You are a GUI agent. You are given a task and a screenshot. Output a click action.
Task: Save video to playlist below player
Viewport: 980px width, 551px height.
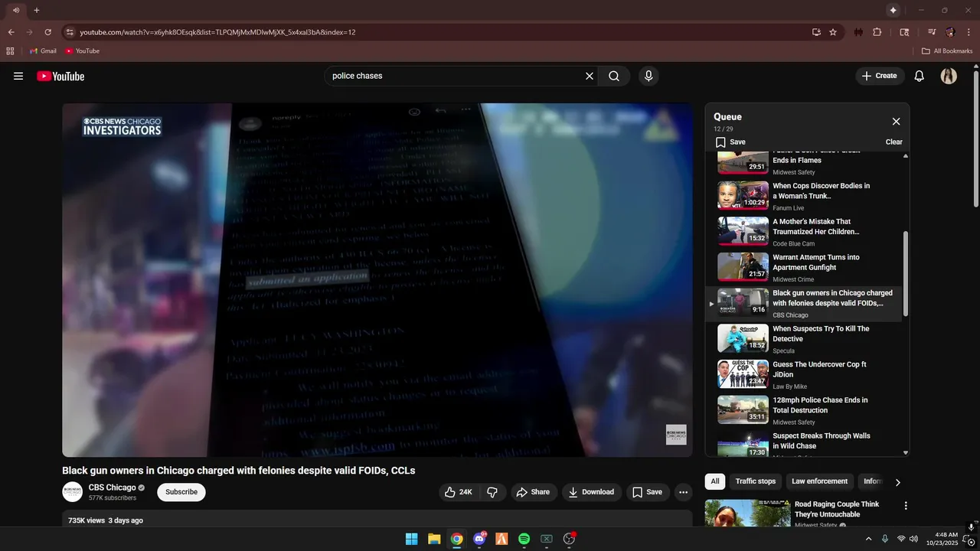tap(647, 492)
